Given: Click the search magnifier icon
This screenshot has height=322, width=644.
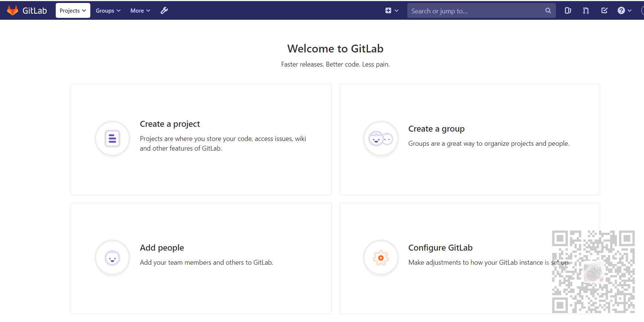Looking at the screenshot, I should (548, 10).
